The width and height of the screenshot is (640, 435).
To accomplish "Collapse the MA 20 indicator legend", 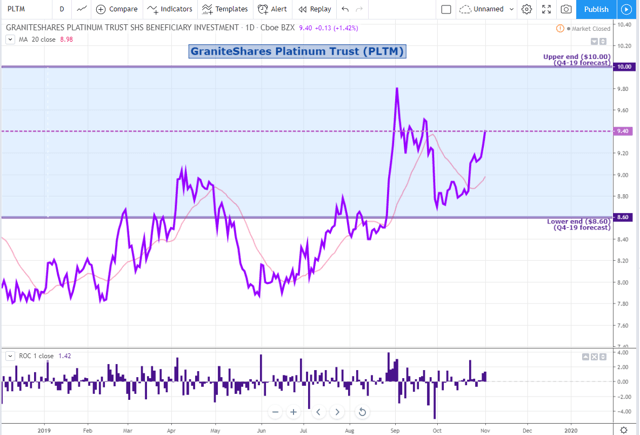I will coord(10,40).
